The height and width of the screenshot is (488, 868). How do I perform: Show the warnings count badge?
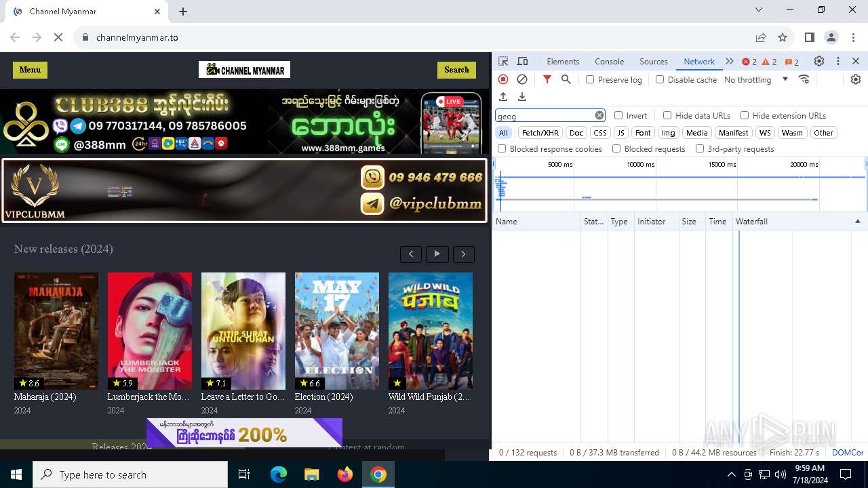(770, 62)
